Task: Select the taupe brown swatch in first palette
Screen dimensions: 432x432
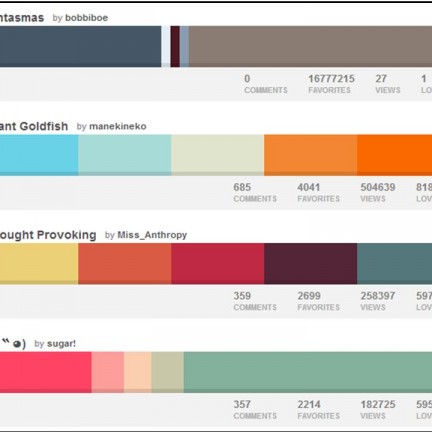Action: point(310,47)
